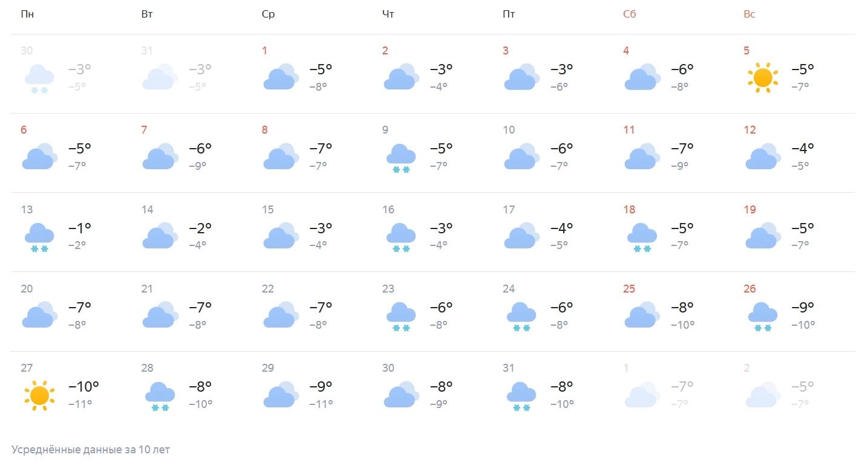The image size is (868, 466).
Task: Click the Вс weekend column header
Action: [749, 15]
